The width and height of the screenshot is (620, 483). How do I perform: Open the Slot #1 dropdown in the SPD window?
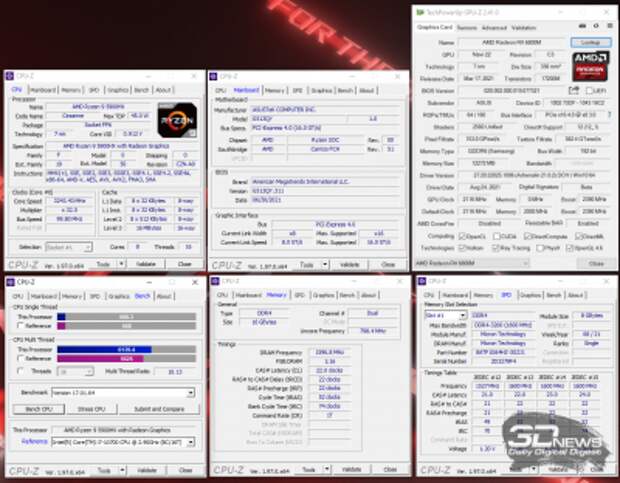(445, 315)
